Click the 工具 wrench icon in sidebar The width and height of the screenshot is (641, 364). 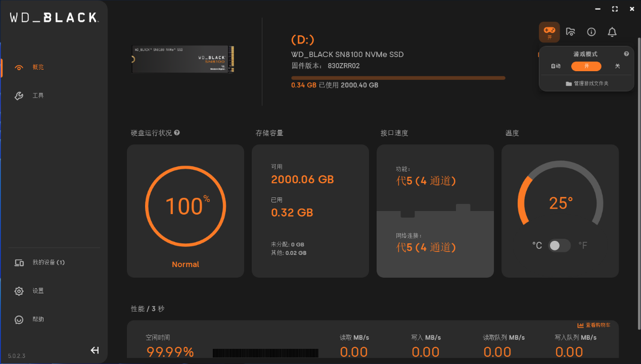tap(19, 96)
